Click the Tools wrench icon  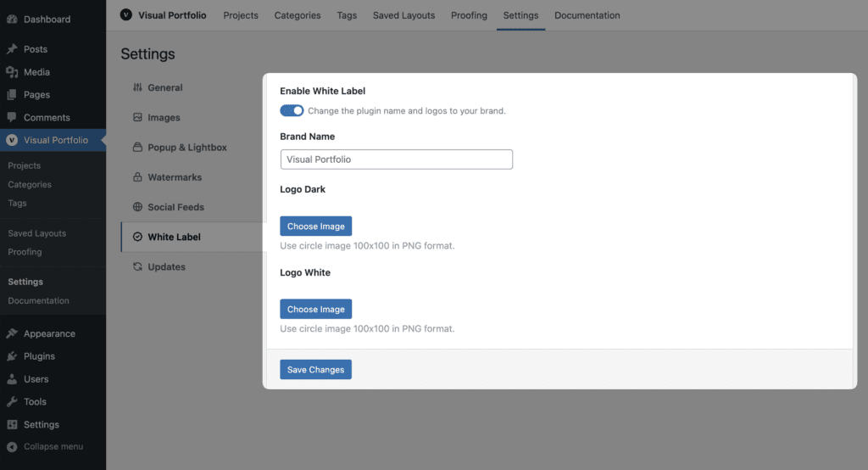click(x=12, y=402)
